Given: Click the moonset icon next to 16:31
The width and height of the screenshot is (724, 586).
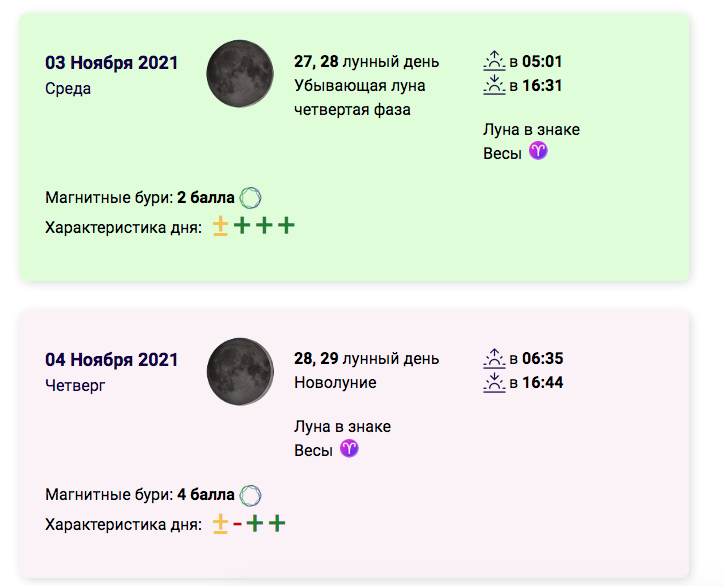Looking at the screenshot, I should tap(495, 85).
